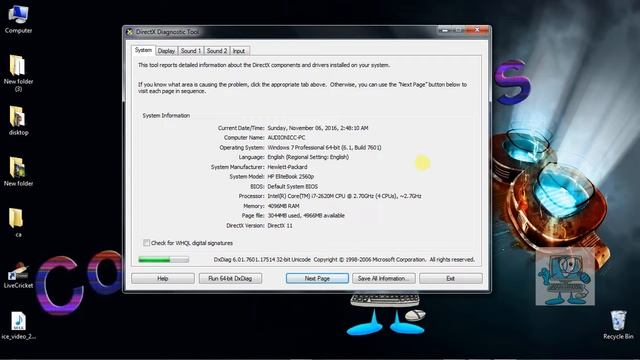Screen dimensions: 640x360
Task: Click the Exit button
Action: [451, 278]
